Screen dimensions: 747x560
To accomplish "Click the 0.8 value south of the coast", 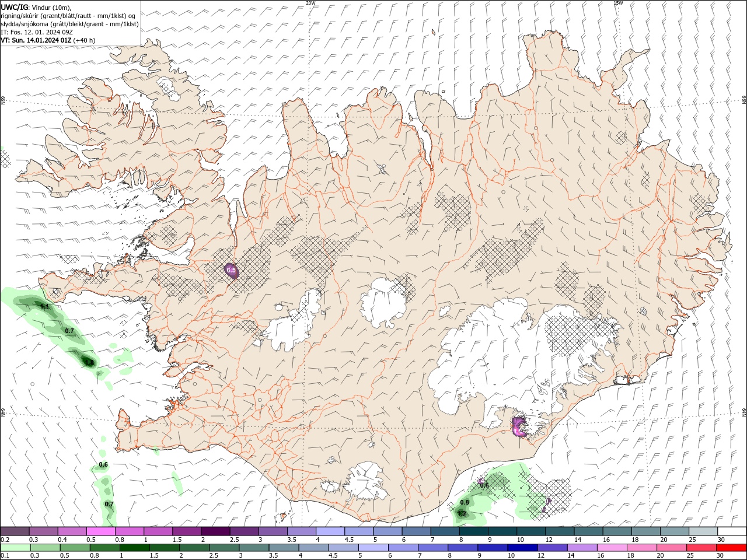I will [465, 502].
